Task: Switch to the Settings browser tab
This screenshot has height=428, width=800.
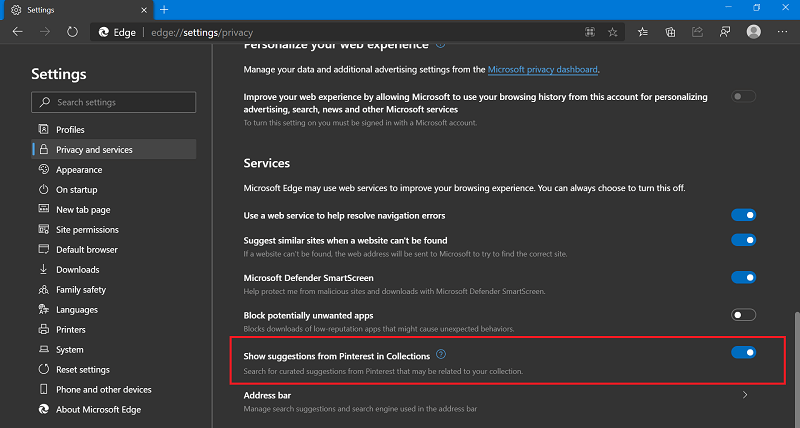Action: pos(77,10)
